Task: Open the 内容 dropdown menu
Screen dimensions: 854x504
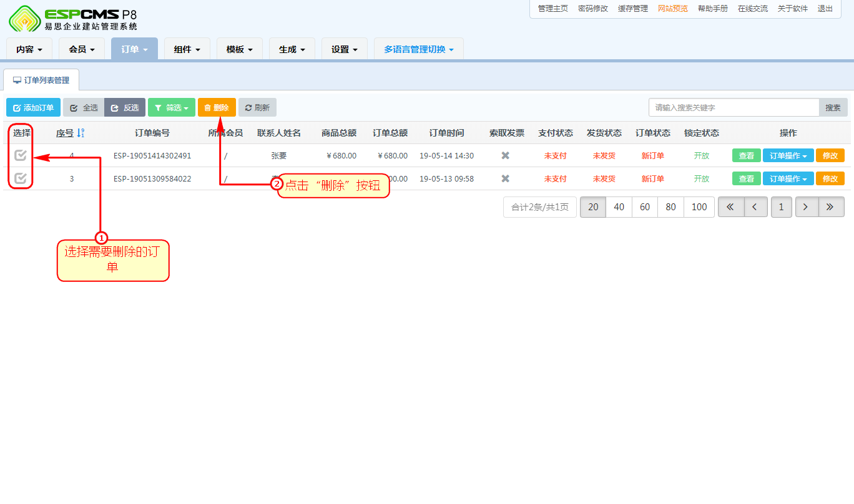Action: point(29,49)
